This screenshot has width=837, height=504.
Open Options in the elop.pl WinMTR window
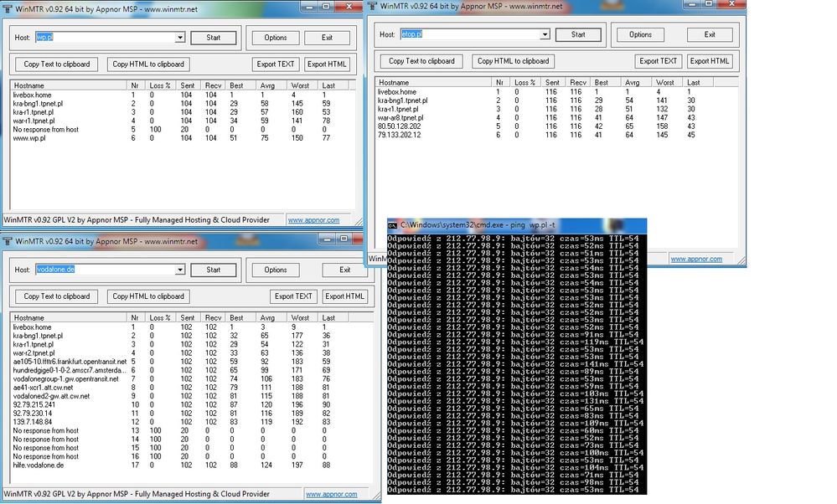640,35
